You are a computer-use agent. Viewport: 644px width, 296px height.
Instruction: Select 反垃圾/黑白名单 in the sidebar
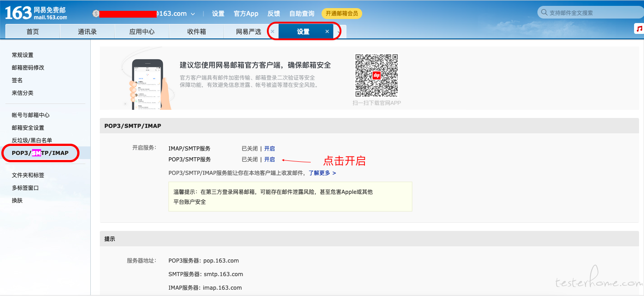[x=32, y=141]
